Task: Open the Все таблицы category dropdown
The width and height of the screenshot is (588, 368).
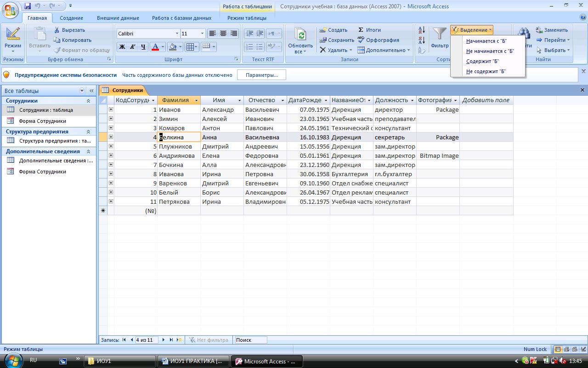Action: click(x=82, y=91)
